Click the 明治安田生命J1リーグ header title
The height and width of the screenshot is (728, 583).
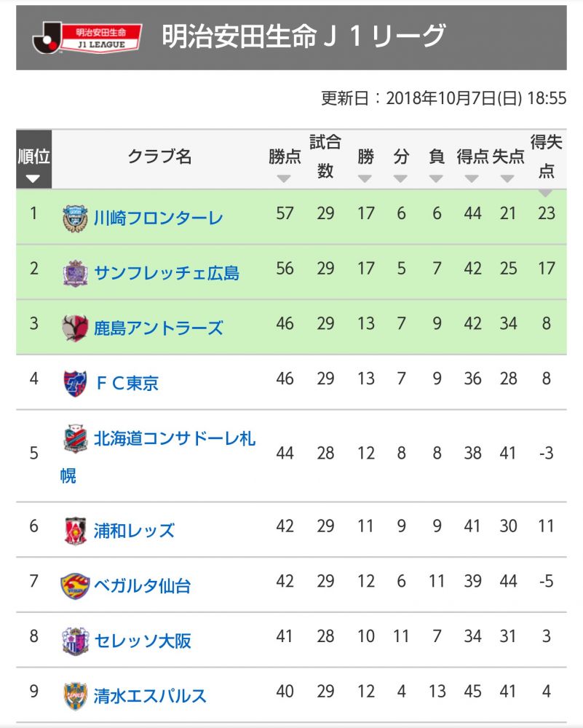[x=303, y=36]
